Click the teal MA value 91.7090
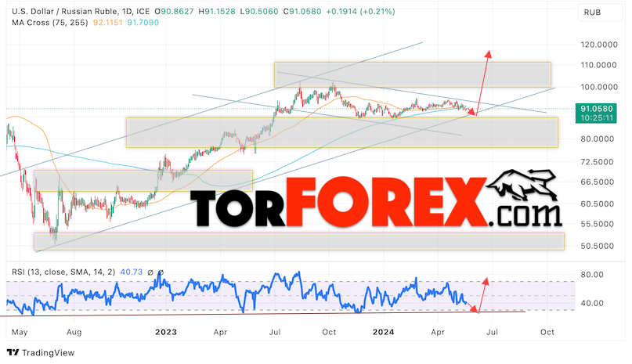This screenshot has height=364, width=632. (x=143, y=23)
